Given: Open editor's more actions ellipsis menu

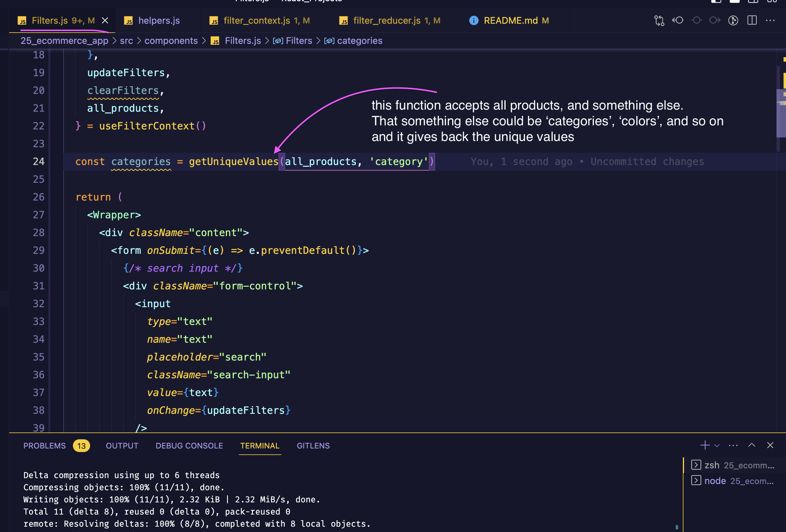Looking at the screenshot, I should click(770, 21).
